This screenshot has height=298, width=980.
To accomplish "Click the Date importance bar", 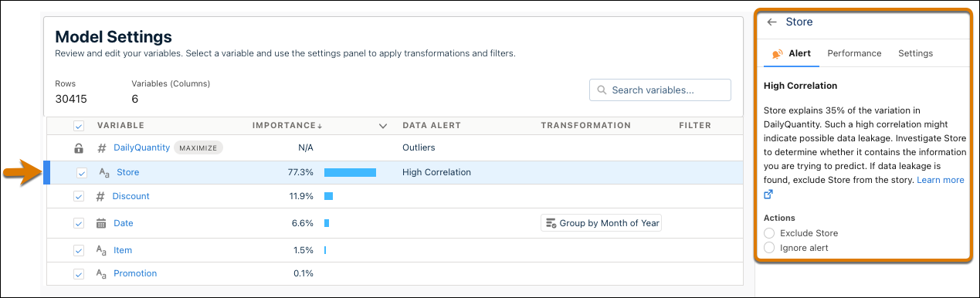I will pyautogui.click(x=327, y=223).
